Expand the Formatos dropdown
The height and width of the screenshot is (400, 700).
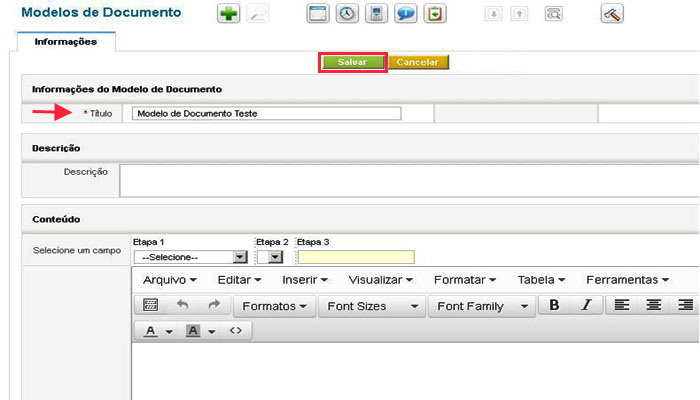(275, 306)
